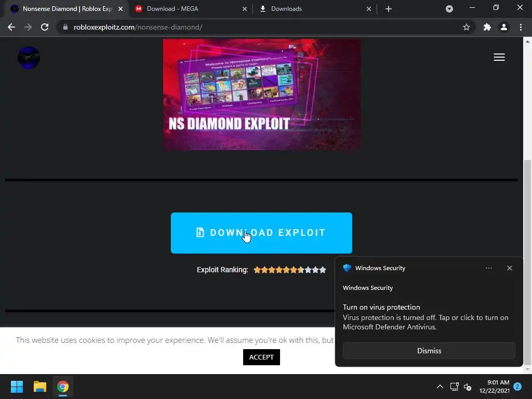Screen dimensions: 532x399
Task: Close the Download - MEGA tab
Action: pos(245,9)
